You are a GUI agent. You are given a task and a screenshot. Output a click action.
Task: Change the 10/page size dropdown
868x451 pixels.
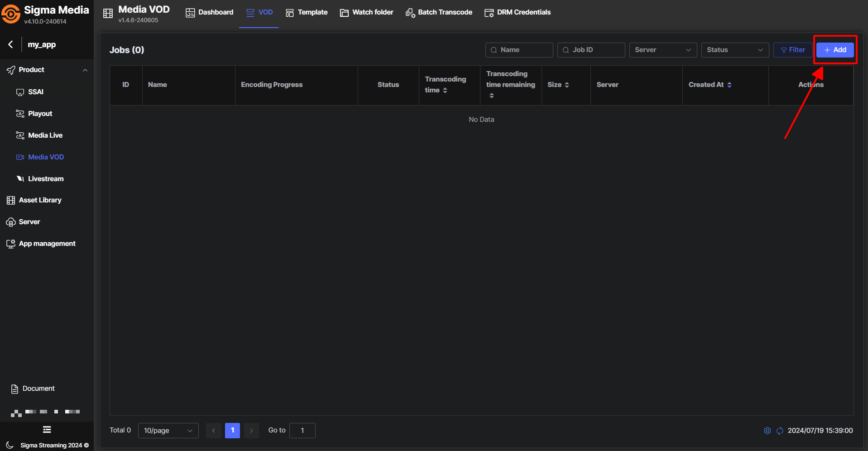click(x=168, y=430)
